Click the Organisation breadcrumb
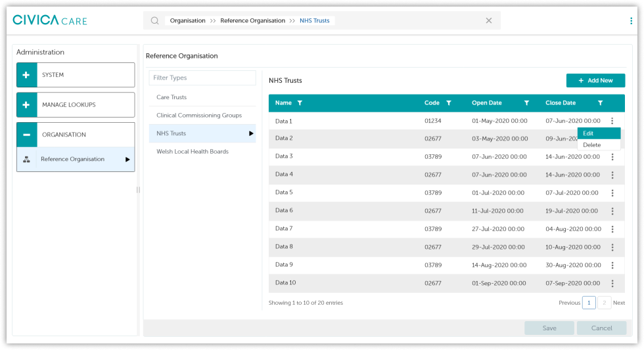644x350 pixels. click(188, 20)
